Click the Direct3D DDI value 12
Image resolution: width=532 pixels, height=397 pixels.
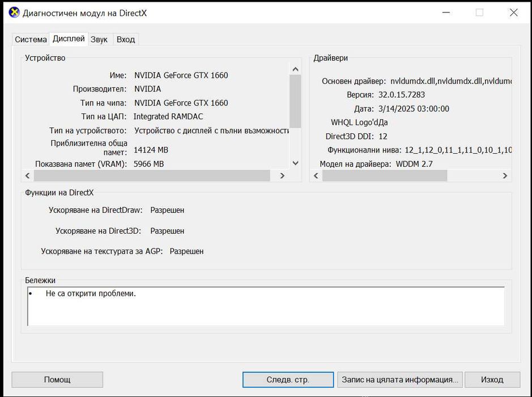pyautogui.click(x=383, y=137)
